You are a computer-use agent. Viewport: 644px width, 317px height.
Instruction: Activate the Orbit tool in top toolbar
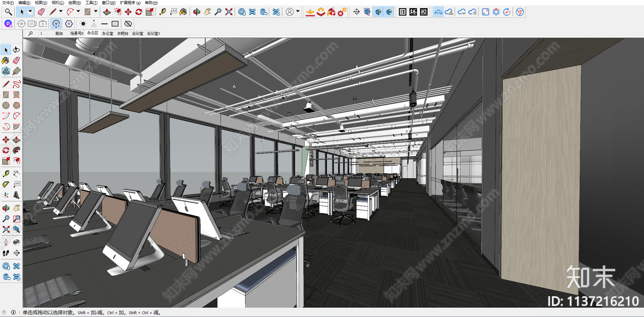point(197,12)
